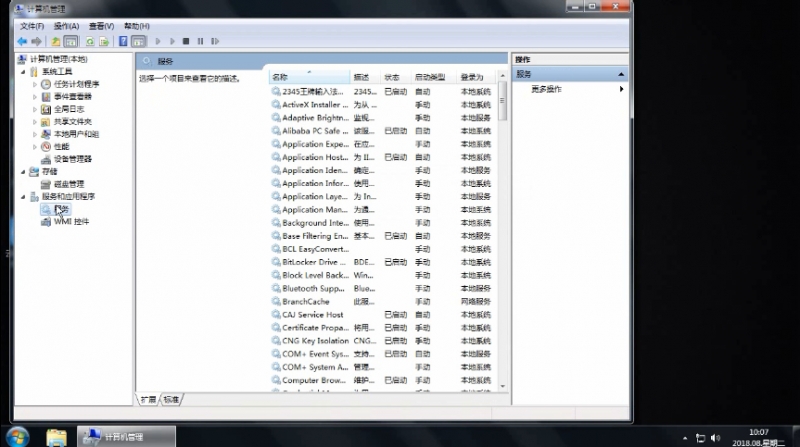Collapse the 服务 section in action pane
This screenshot has height=447, width=800.
pyautogui.click(x=621, y=74)
